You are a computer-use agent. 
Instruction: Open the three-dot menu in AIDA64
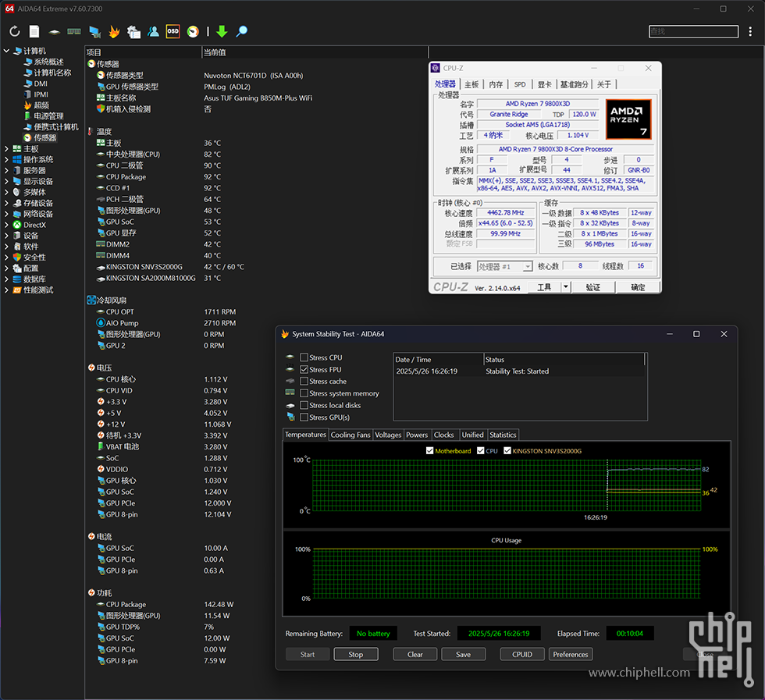click(750, 32)
